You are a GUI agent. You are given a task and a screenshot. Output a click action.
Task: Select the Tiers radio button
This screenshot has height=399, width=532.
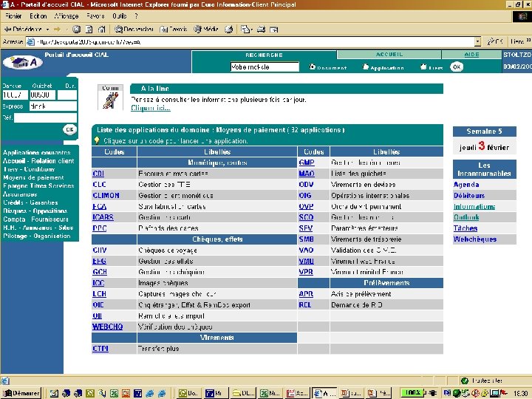tap(422, 67)
